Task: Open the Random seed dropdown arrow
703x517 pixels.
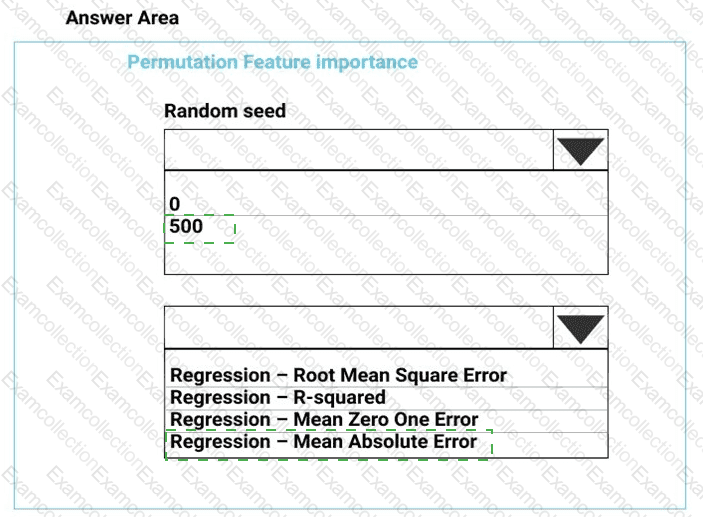Action: pos(580,150)
